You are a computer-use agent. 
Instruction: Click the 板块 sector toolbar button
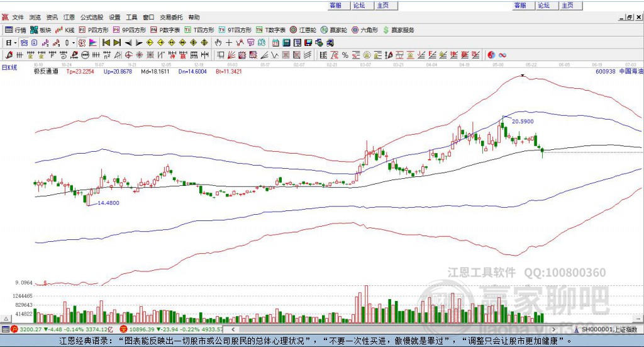[41, 30]
